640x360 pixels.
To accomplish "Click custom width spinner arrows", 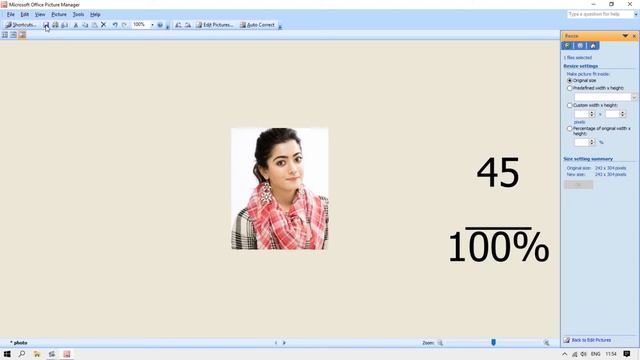I will coord(592,114).
